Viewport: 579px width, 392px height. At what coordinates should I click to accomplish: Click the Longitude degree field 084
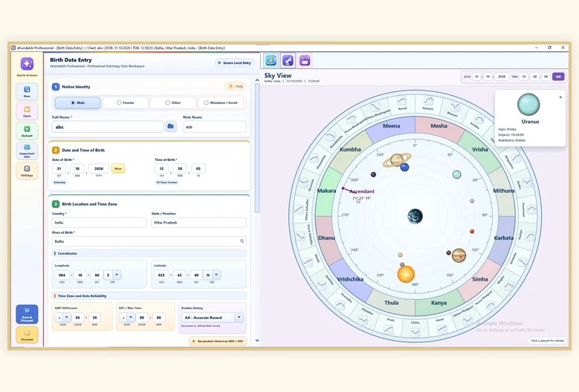coord(62,275)
